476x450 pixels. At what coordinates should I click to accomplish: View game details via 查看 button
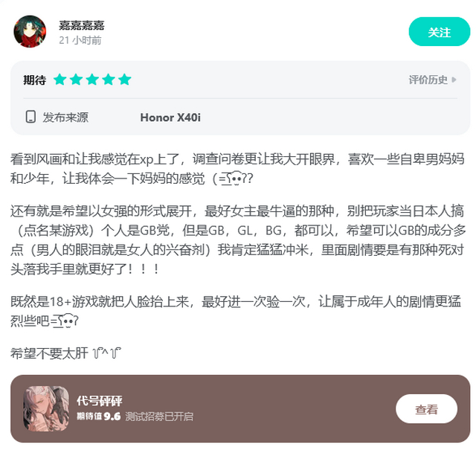pyautogui.click(x=426, y=409)
